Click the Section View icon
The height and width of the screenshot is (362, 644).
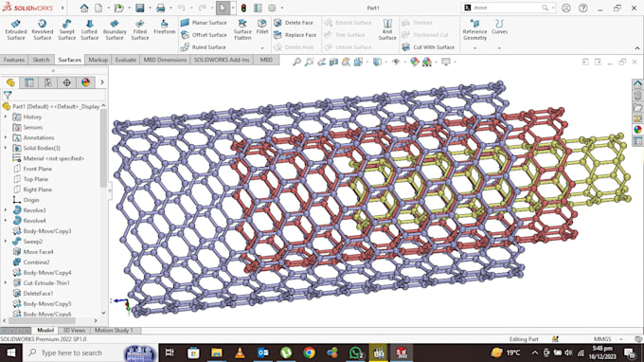coord(333,62)
